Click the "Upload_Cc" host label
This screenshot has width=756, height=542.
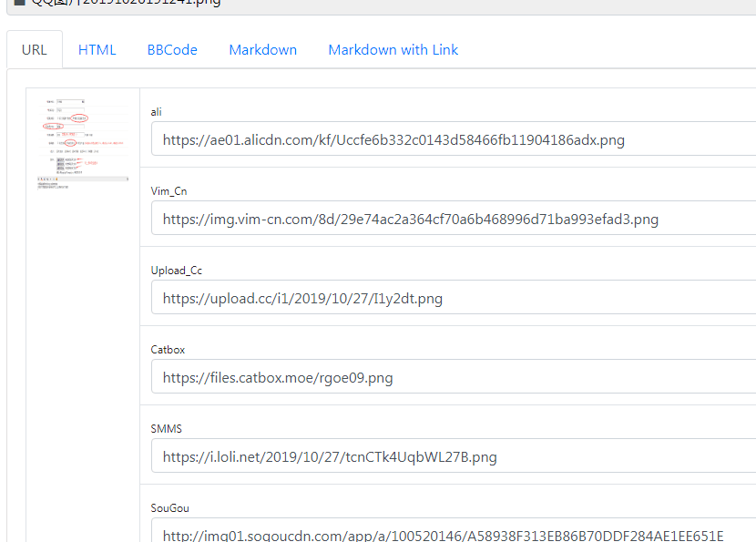176,271
